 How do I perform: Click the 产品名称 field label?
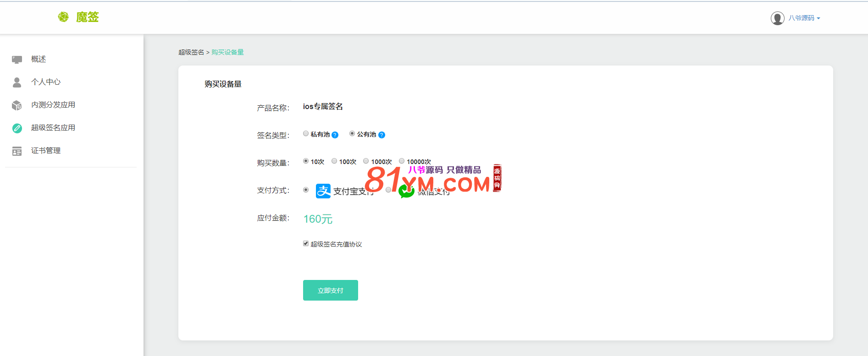coord(273,108)
